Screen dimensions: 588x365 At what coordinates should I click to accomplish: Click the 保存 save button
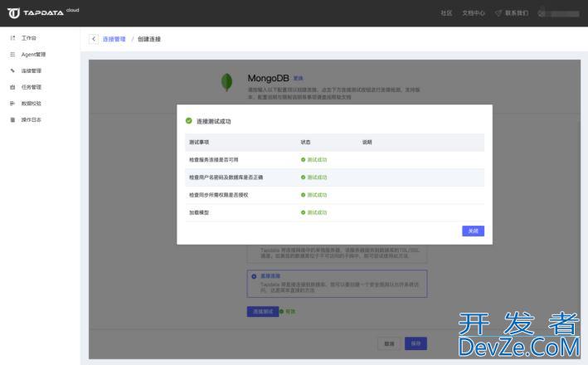click(415, 343)
